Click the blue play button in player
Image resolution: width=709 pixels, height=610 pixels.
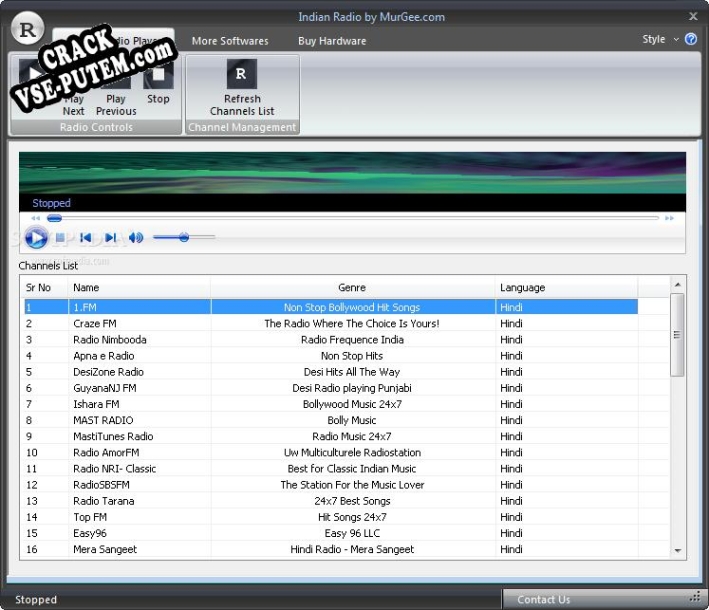[36, 238]
